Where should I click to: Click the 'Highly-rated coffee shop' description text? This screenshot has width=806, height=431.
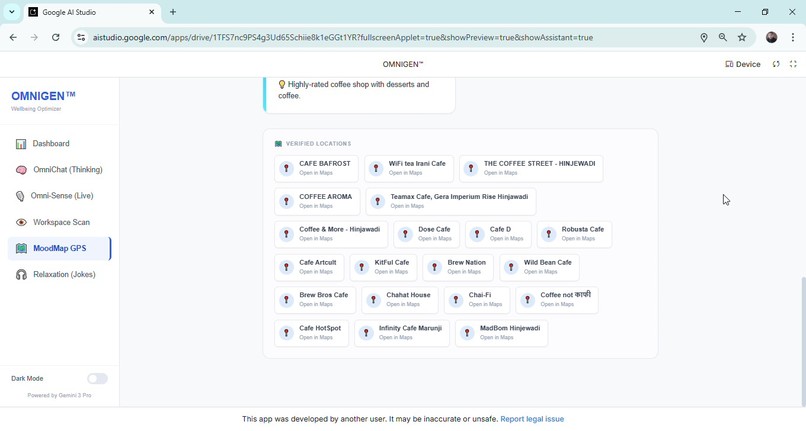coord(354,90)
